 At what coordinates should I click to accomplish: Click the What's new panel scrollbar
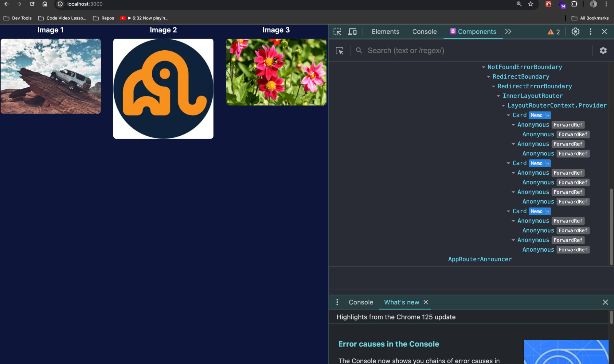pyautogui.click(x=611, y=317)
